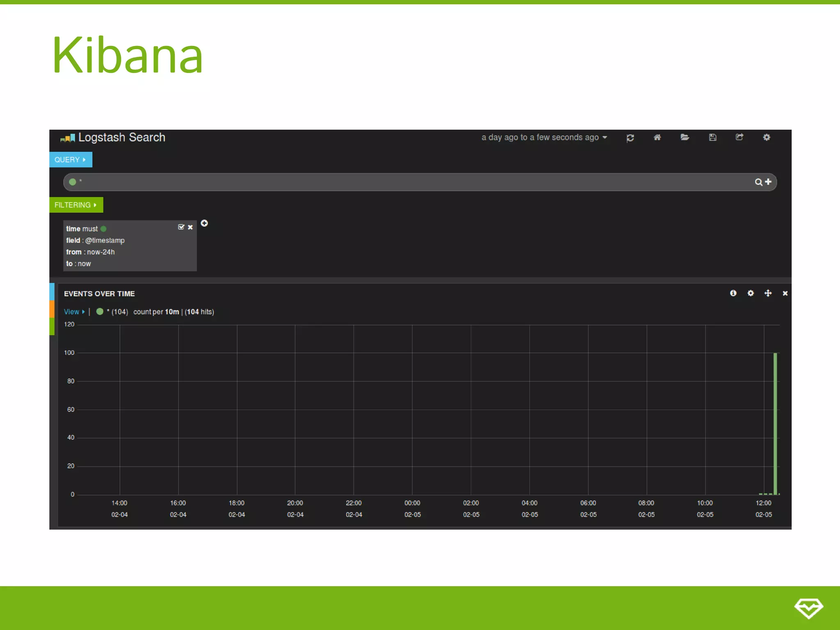The height and width of the screenshot is (630, 840).
Task: Click the 14:00 02-04 axis label
Action: pos(119,509)
